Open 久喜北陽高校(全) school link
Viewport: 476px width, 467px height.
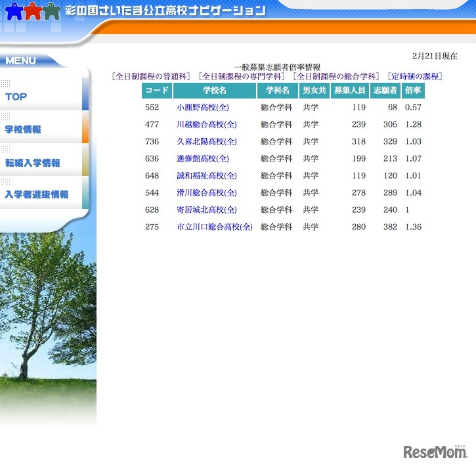point(207,141)
